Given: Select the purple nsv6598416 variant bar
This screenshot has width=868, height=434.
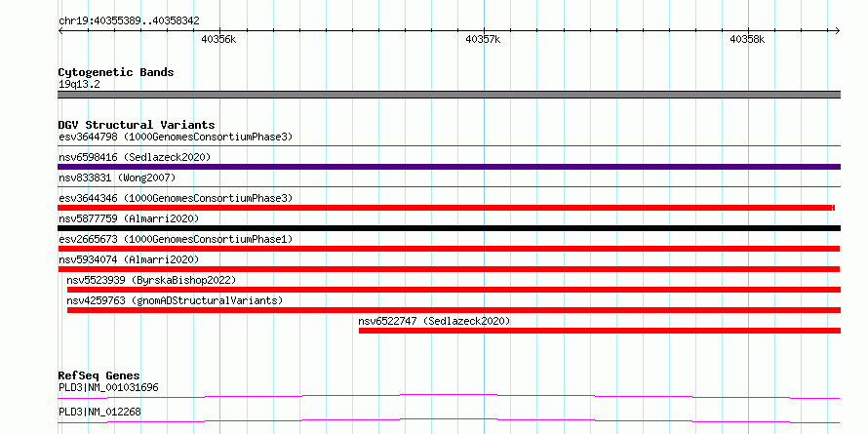Looking at the screenshot, I should click(x=449, y=167).
